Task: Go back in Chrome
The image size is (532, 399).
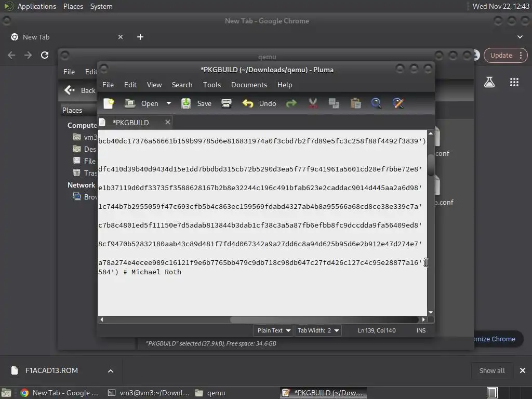Action: (x=11, y=55)
